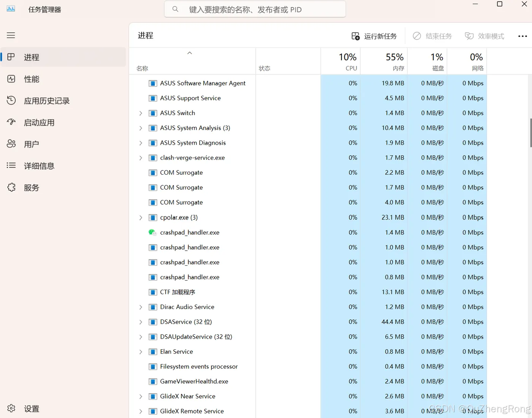The width and height of the screenshot is (532, 418).
Task: Click the Processes icon in the sidebar
Action: (11, 57)
